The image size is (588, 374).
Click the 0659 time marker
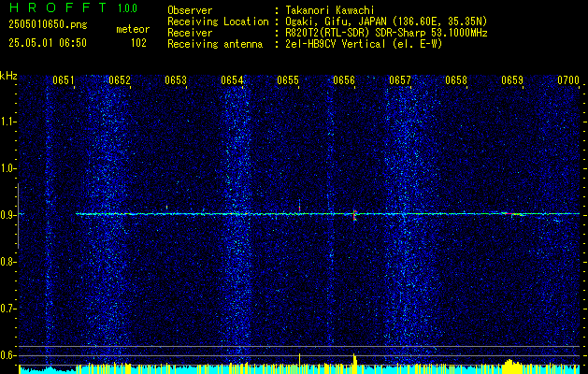tap(512, 80)
